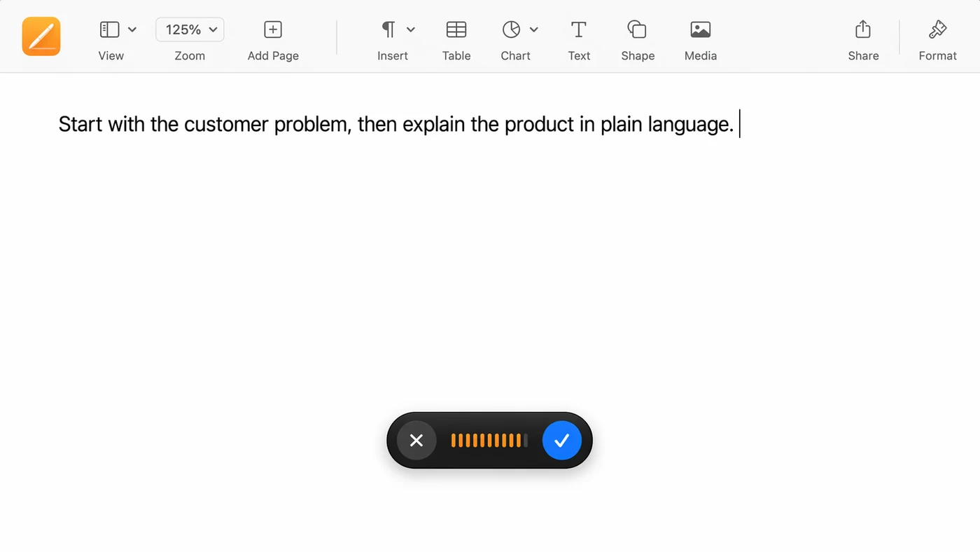Click the Add Page icon
980x552 pixels.
272,29
